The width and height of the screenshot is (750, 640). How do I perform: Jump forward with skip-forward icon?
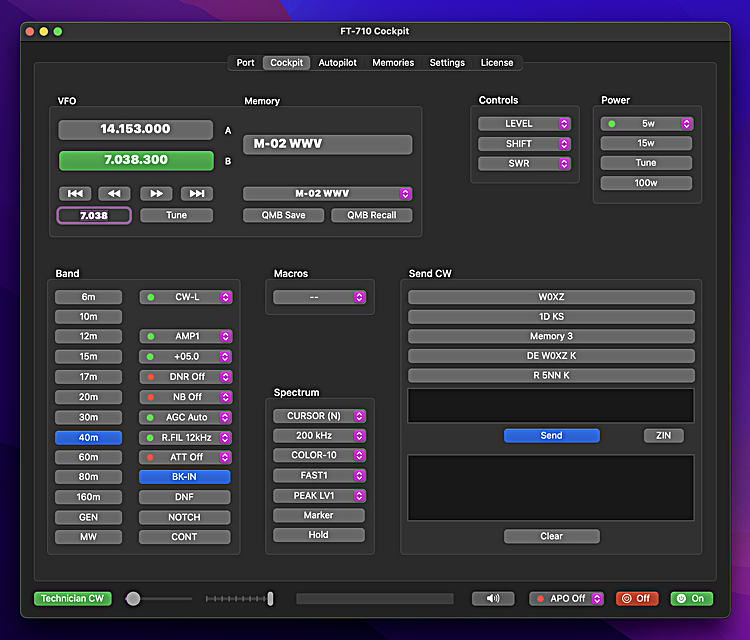click(197, 194)
